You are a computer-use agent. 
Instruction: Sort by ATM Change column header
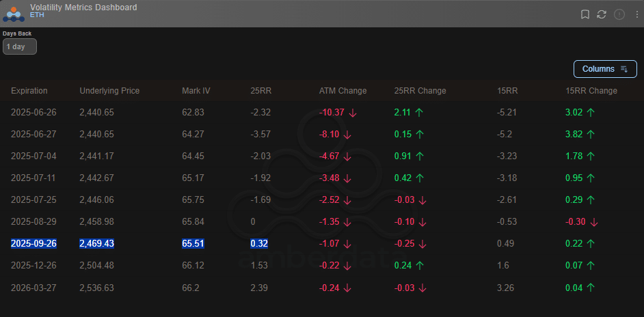point(343,91)
